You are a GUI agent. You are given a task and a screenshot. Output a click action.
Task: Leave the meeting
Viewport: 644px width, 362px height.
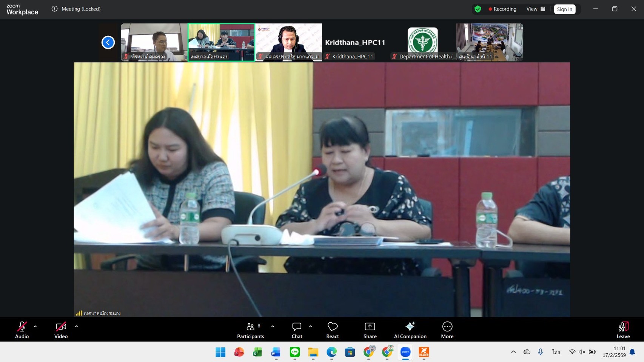[x=623, y=330]
